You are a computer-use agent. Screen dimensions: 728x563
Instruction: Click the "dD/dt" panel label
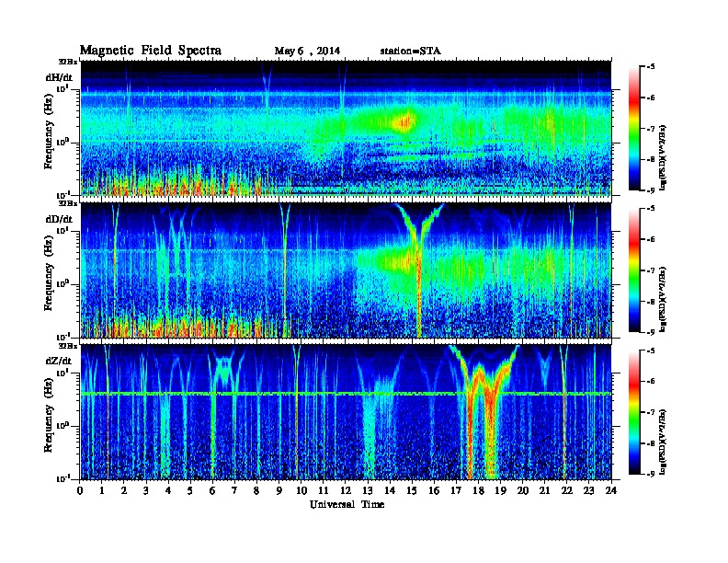(x=59, y=219)
